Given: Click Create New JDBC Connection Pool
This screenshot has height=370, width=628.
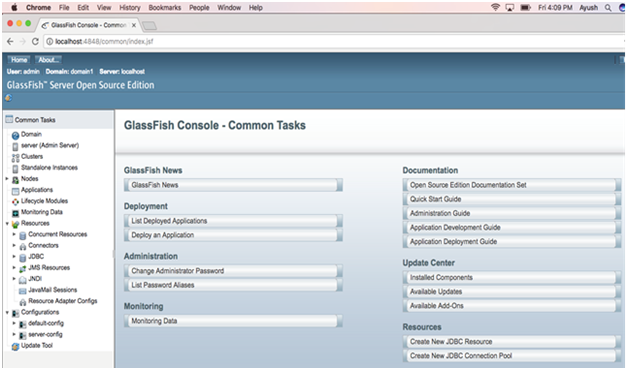Looking at the screenshot, I should click(512, 356).
